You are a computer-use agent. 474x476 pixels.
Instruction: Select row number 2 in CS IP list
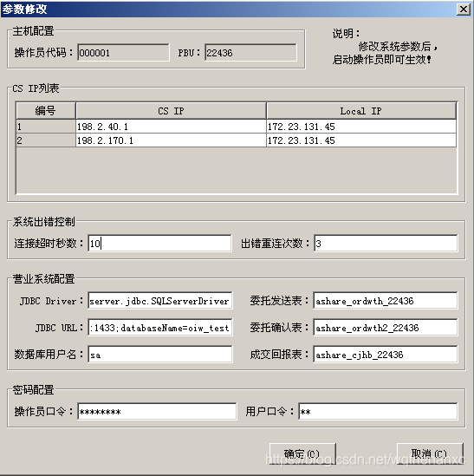click(x=46, y=140)
